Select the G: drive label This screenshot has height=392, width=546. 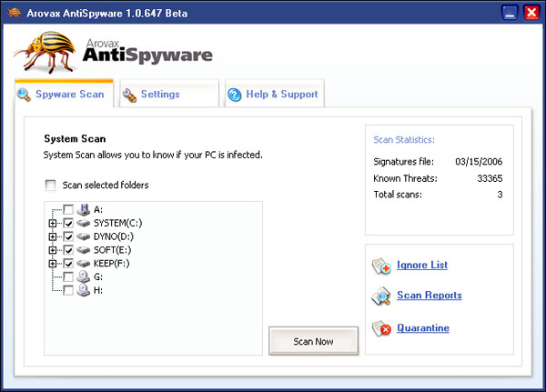coord(98,277)
